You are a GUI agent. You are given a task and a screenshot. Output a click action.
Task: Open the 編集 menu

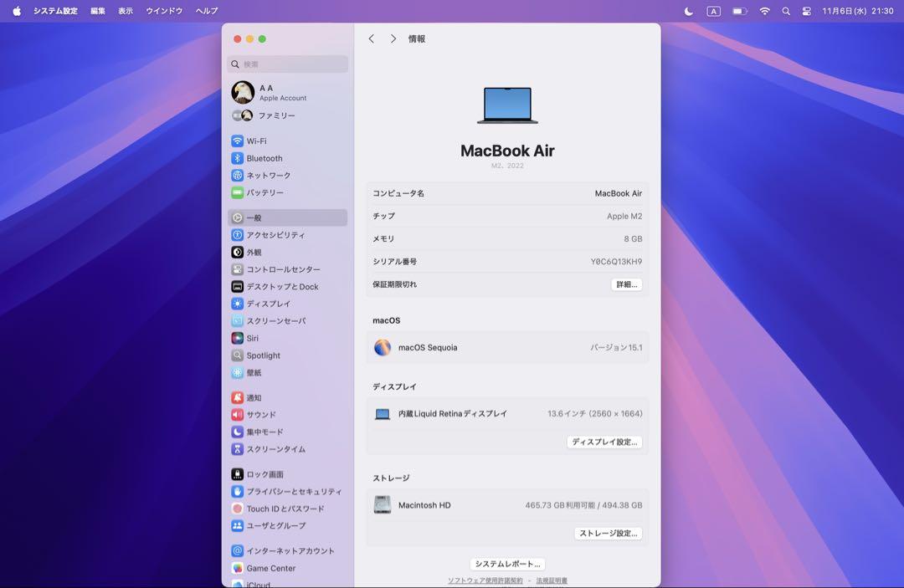point(98,11)
